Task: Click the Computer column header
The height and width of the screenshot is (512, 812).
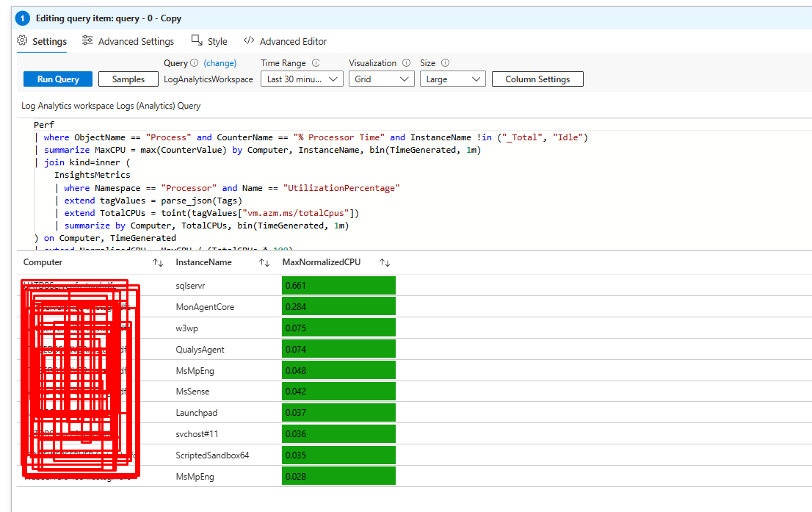Action: (x=43, y=262)
